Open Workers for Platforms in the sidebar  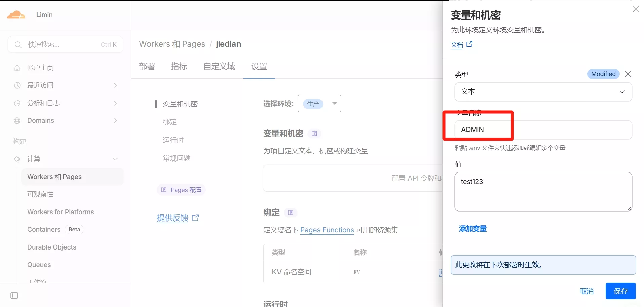(x=60, y=212)
